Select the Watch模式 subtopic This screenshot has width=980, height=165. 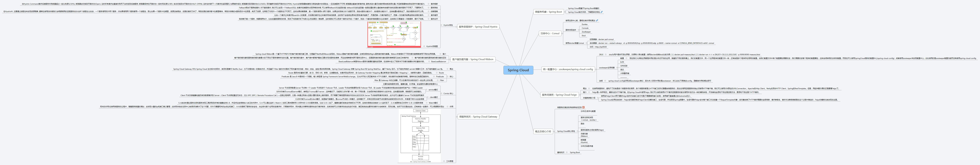pos(433,103)
